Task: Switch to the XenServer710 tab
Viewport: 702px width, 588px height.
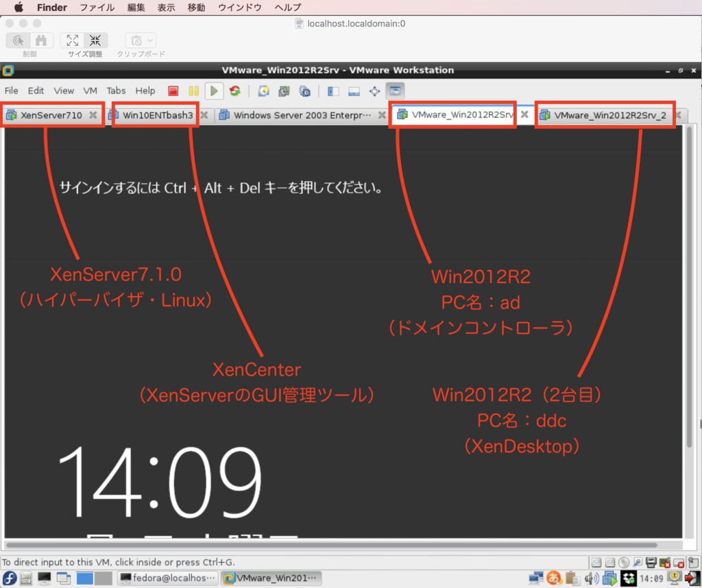Action: (51, 115)
